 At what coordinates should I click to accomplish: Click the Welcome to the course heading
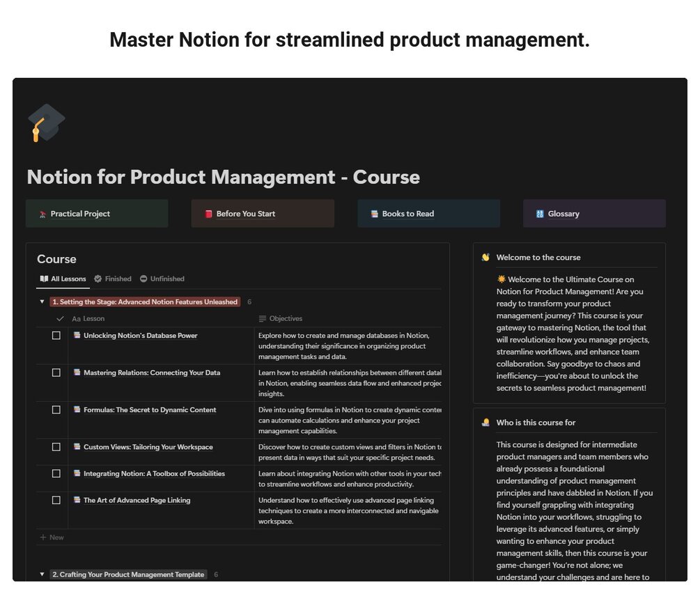(x=538, y=258)
